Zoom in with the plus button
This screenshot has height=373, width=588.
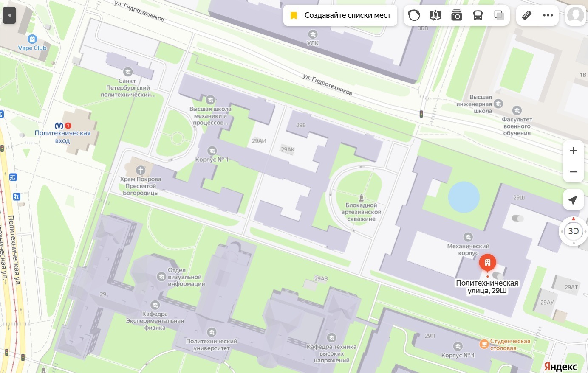(x=574, y=151)
